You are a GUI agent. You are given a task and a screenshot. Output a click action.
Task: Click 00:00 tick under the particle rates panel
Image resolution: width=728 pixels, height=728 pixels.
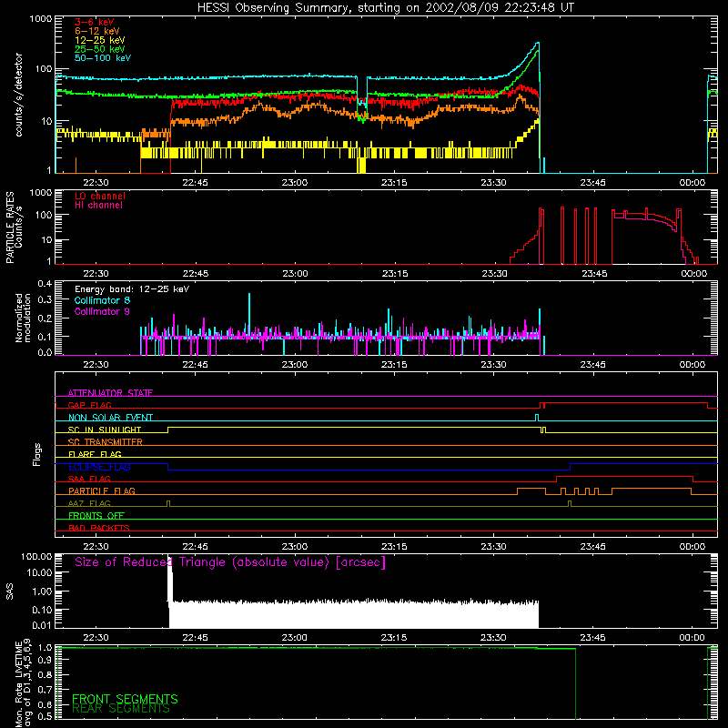click(x=693, y=274)
